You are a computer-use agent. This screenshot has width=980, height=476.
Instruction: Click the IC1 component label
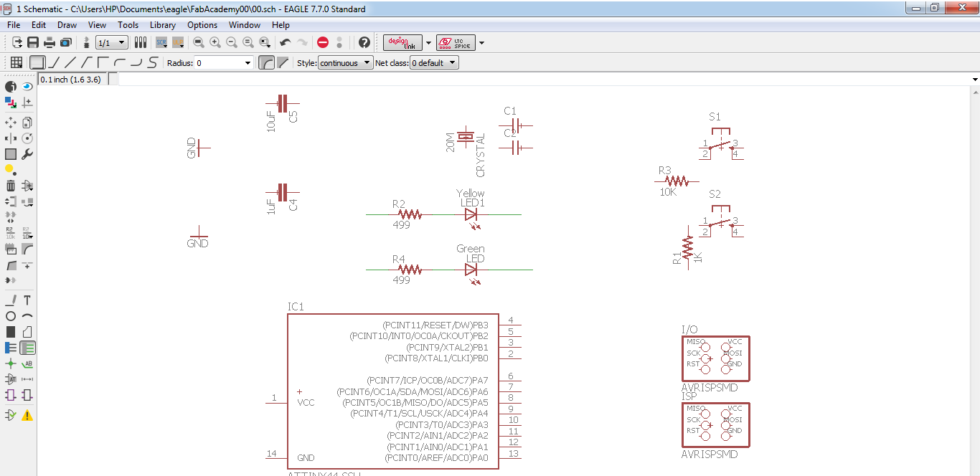(296, 307)
